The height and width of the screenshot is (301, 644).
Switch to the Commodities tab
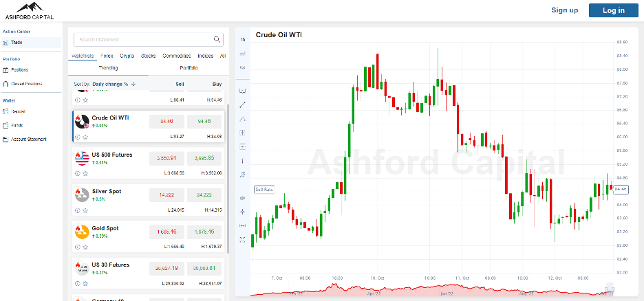(x=176, y=56)
